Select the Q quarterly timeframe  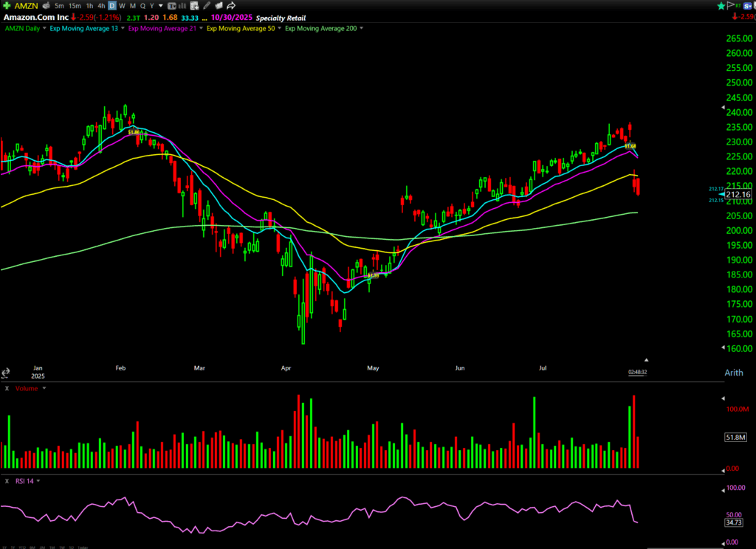coord(142,6)
